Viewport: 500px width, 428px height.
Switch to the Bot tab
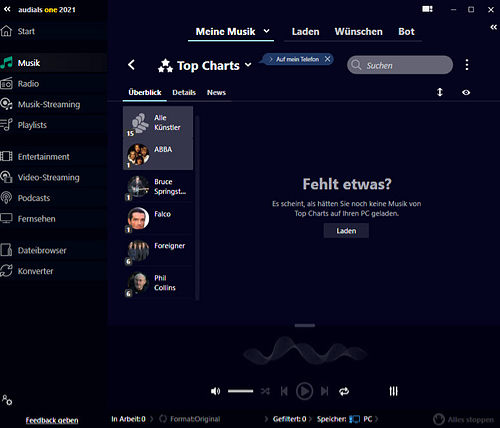tap(406, 32)
